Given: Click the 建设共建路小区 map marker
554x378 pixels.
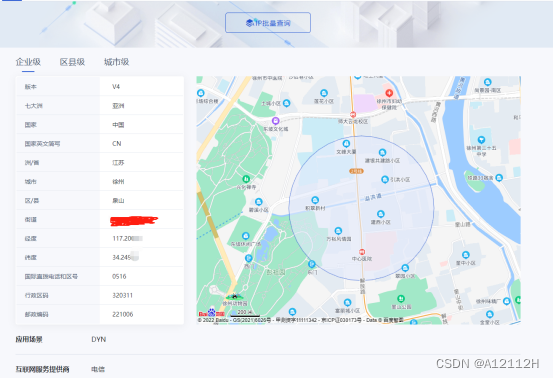Looking at the screenshot, I should click(x=382, y=153).
